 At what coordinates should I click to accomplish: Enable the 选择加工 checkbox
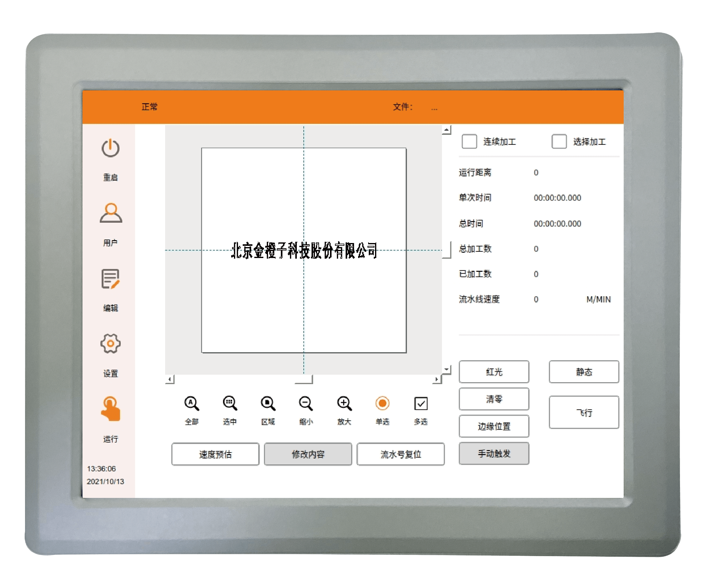[x=559, y=141]
